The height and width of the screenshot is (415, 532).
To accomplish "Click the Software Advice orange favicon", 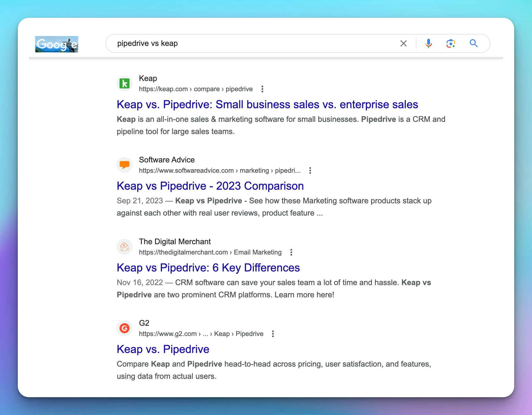I will coord(124,165).
